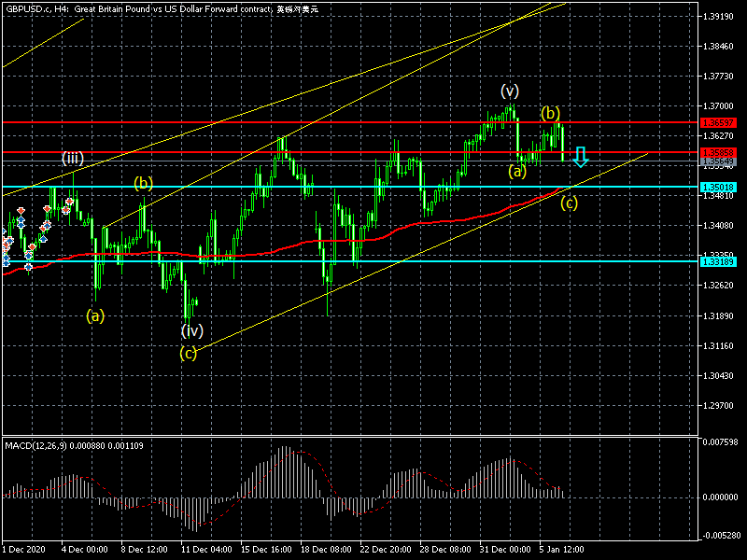Image resolution: width=747 pixels, height=560 pixels.
Task: Click the 15 Dec 16:00 time label
Action: (266, 550)
